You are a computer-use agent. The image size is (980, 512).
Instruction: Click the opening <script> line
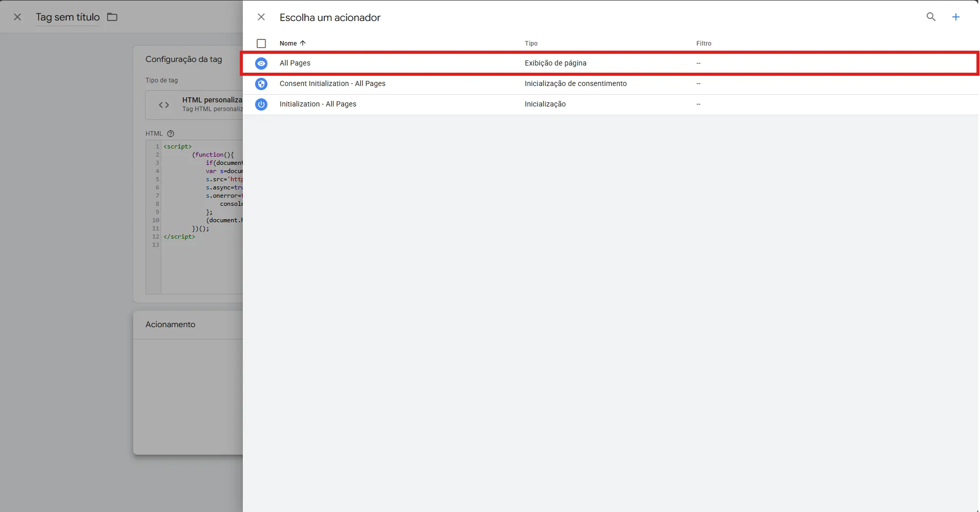click(178, 146)
